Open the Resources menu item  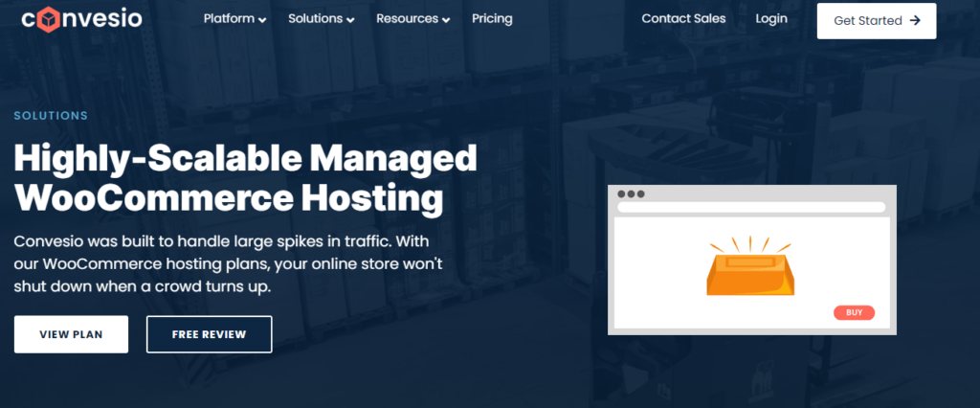click(407, 19)
